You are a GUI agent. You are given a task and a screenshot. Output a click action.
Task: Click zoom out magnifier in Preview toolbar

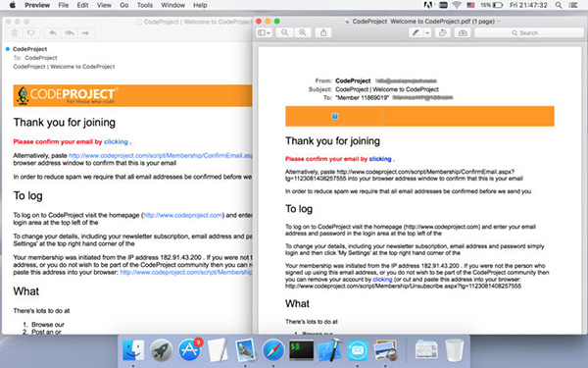click(284, 33)
